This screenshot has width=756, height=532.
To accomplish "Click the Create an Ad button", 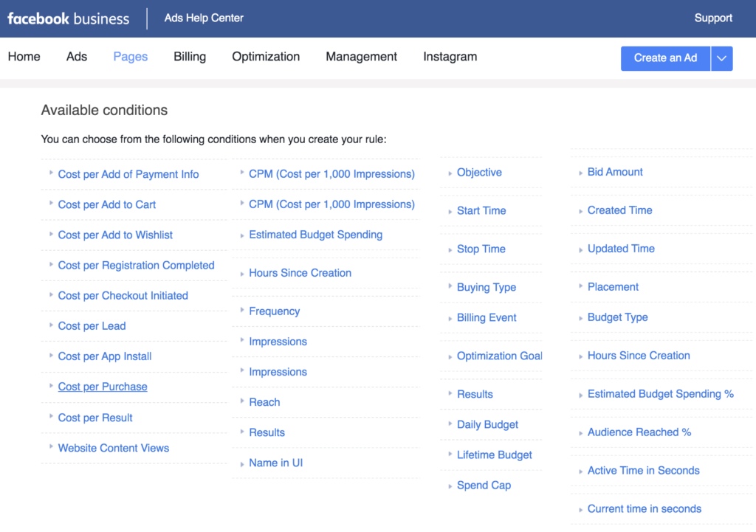I will (665, 58).
